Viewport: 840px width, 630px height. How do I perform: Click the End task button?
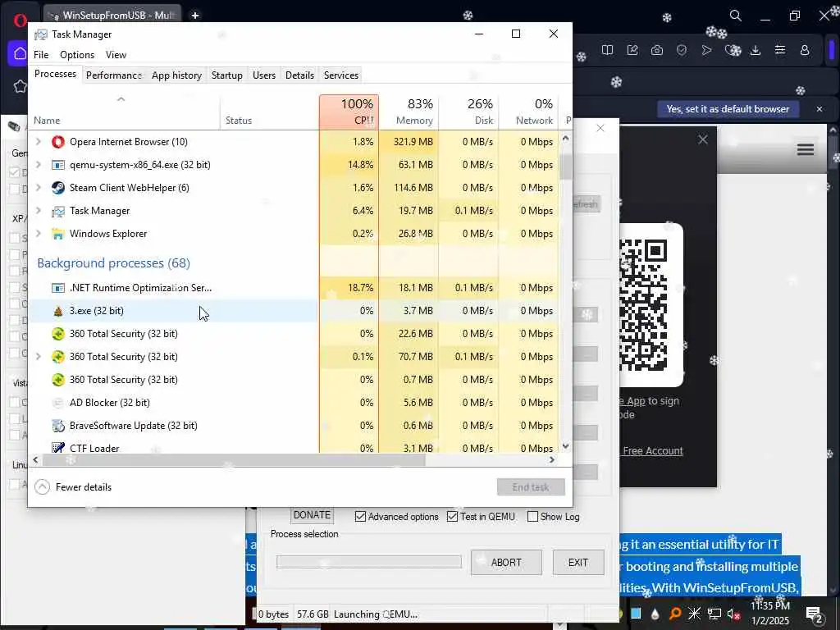point(531,487)
